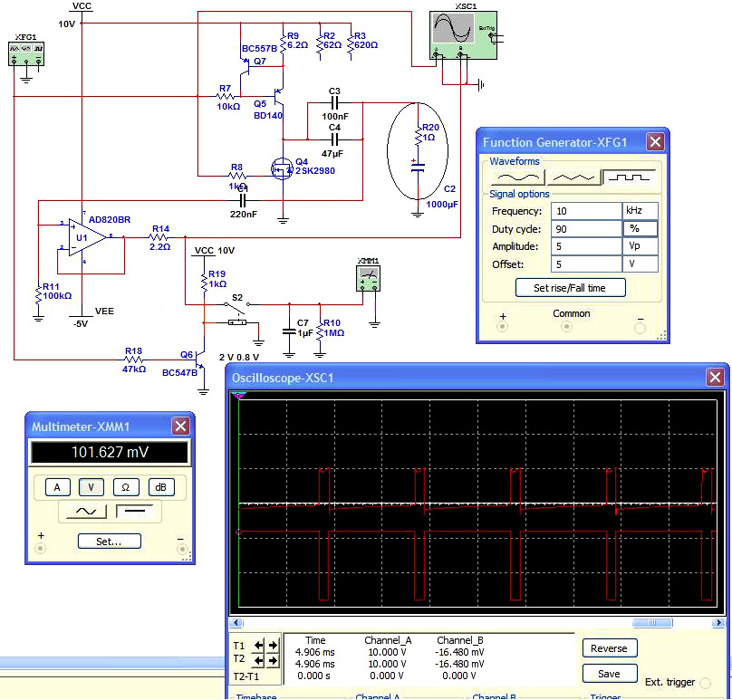
Task: Choose the square waveform button
Action: click(631, 177)
